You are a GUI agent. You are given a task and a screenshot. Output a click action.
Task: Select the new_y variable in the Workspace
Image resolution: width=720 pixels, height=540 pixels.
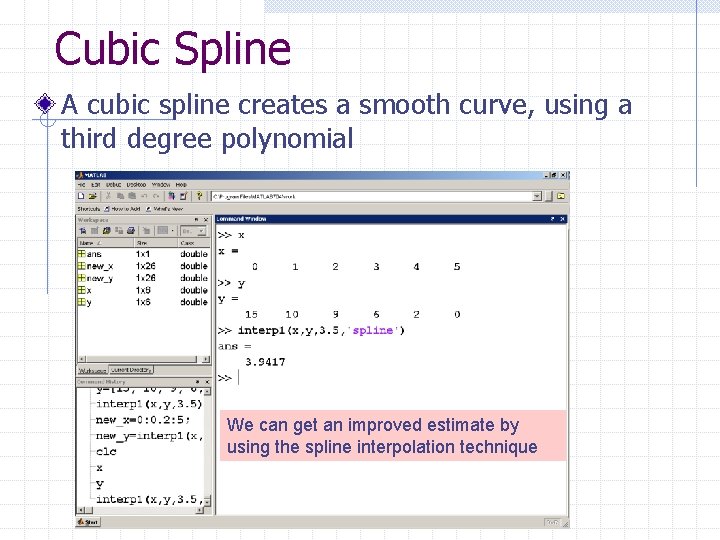tap(143, 278)
